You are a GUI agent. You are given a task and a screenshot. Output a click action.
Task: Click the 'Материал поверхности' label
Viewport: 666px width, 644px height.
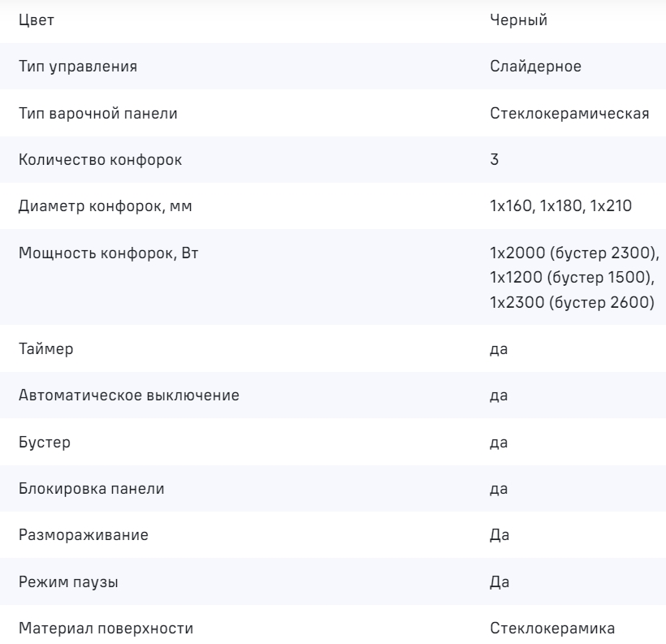pyautogui.click(x=106, y=628)
